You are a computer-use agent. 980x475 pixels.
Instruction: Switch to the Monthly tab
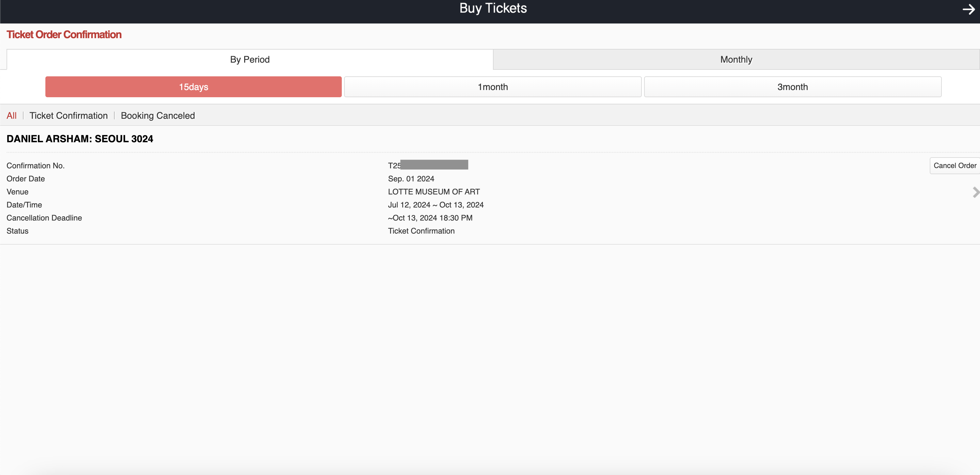click(x=736, y=59)
